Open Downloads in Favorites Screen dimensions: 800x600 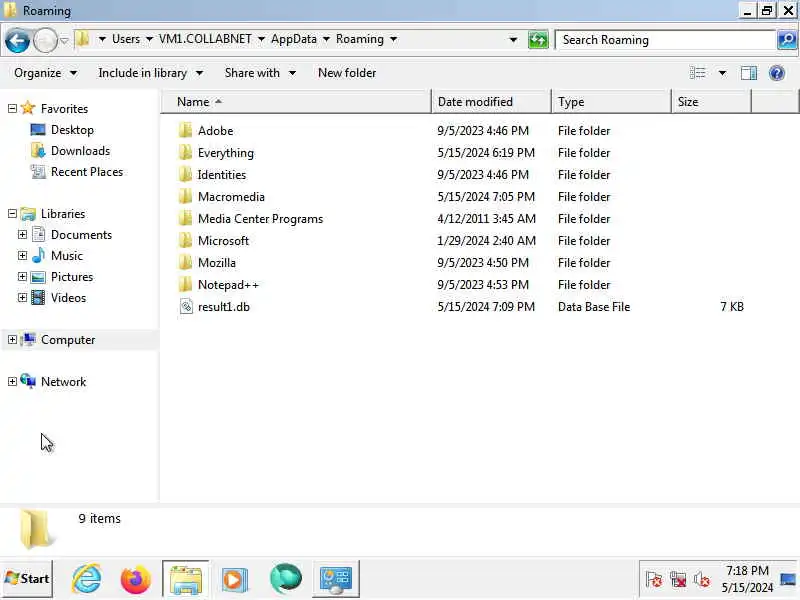coord(80,151)
